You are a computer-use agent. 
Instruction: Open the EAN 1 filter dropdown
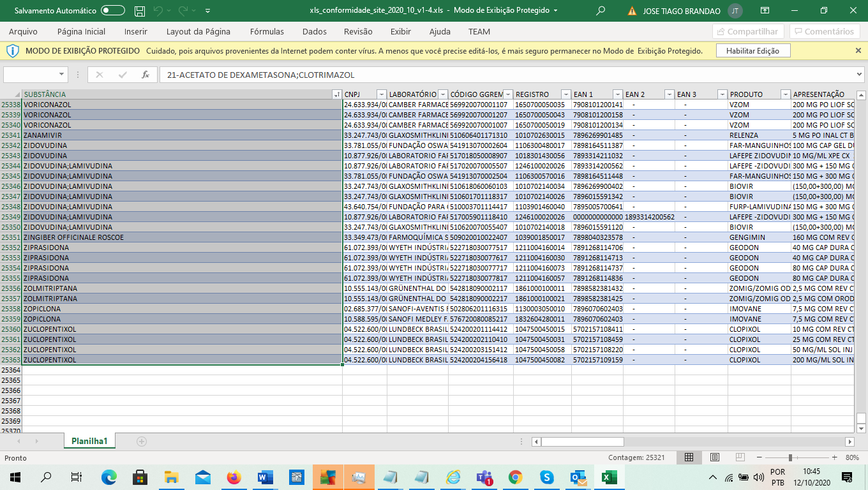[x=618, y=94]
